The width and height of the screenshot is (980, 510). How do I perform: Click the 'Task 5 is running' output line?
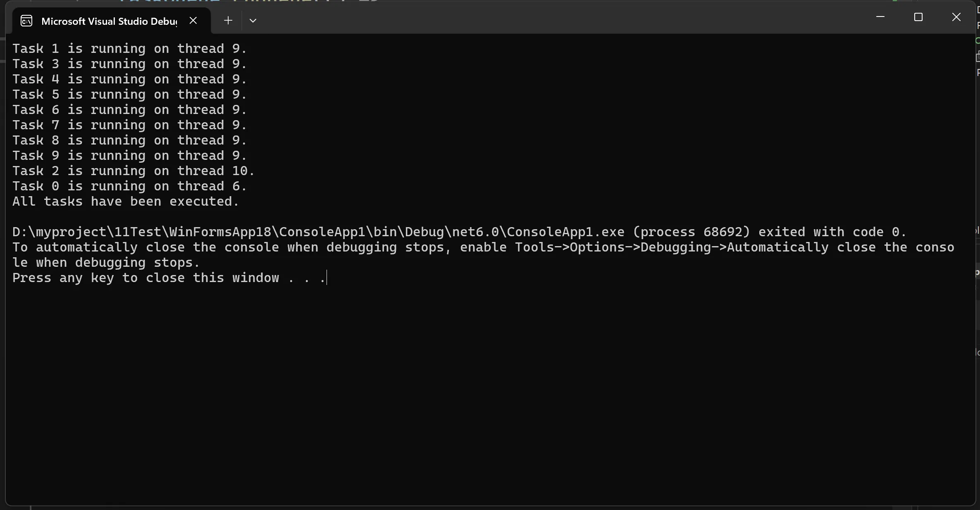[x=129, y=94]
